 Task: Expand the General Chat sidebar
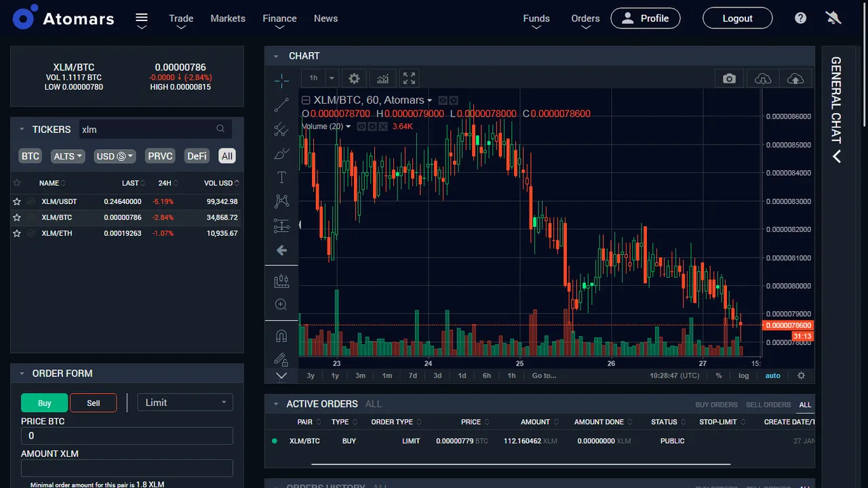tap(837, 157)
